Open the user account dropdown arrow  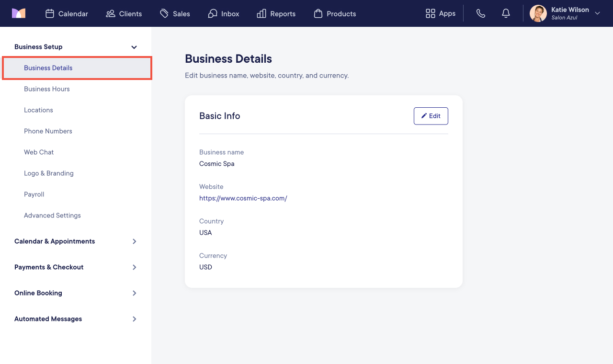point(597,13)
